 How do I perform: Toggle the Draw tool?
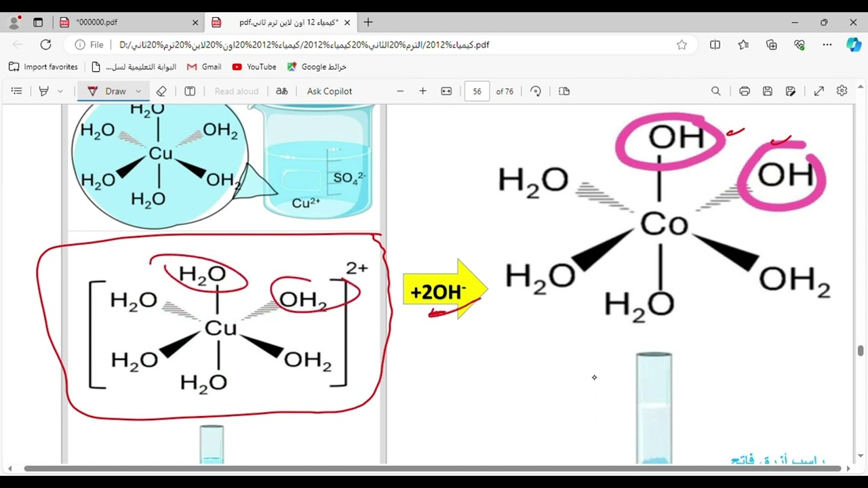[x=107, y=91]
